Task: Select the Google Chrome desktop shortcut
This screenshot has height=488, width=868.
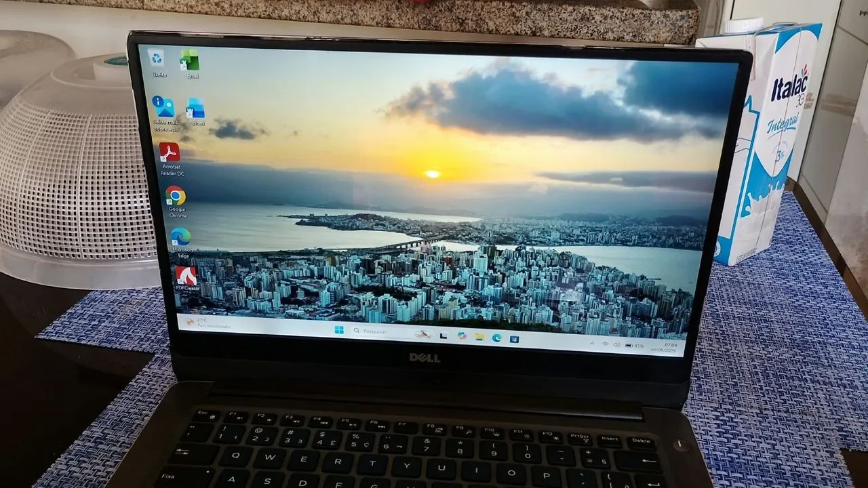Action: click(x=176, y=202)
